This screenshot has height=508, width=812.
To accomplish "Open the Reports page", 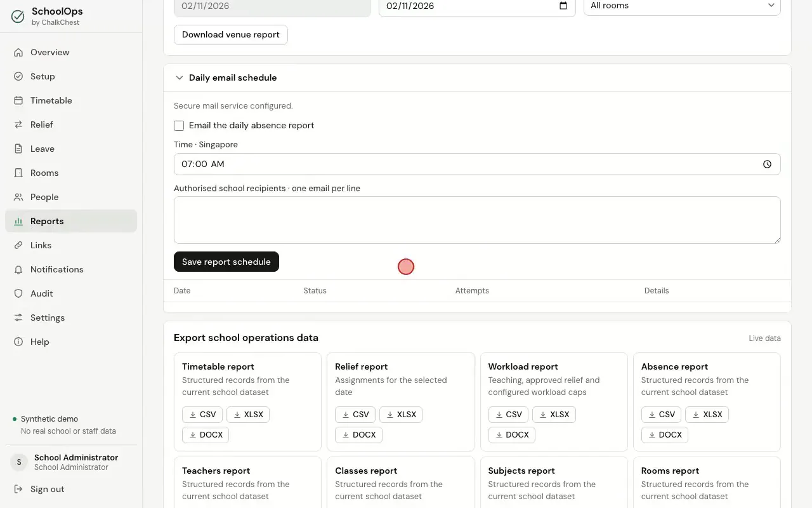I will coord(71,221).
